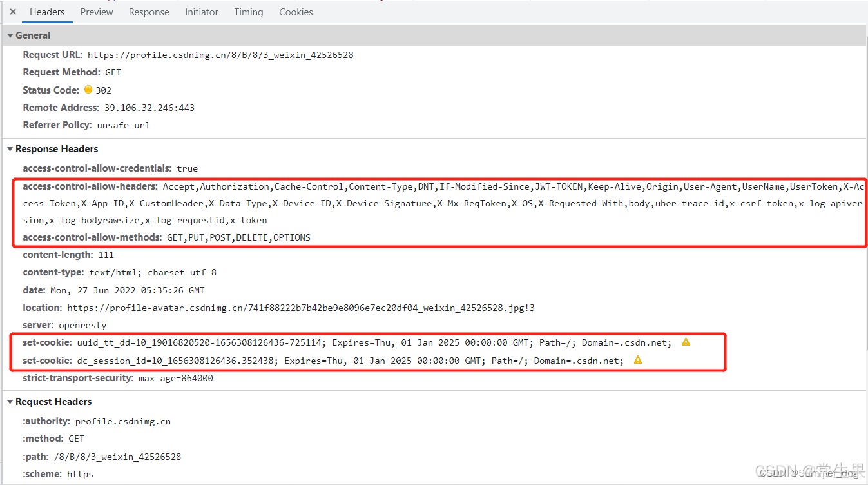Click the content-type header label
This screenshot has width=868, height=485.
click(53, 272)
